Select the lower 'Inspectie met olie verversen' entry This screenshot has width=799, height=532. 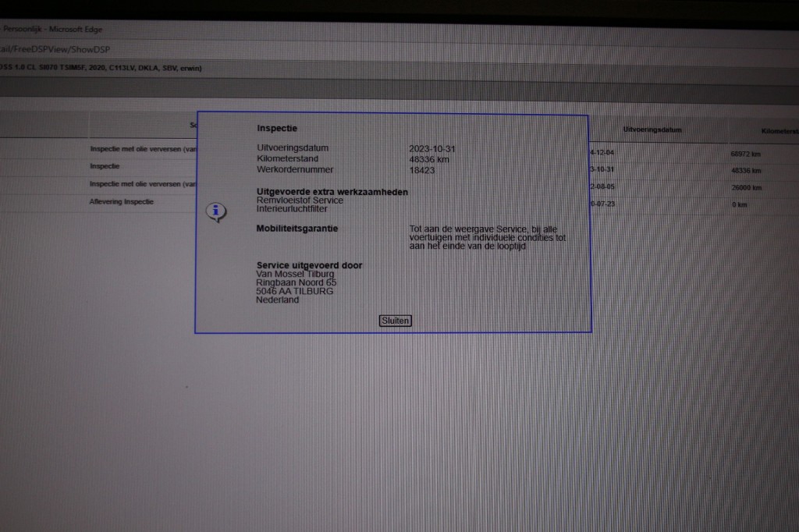point(143,184)
